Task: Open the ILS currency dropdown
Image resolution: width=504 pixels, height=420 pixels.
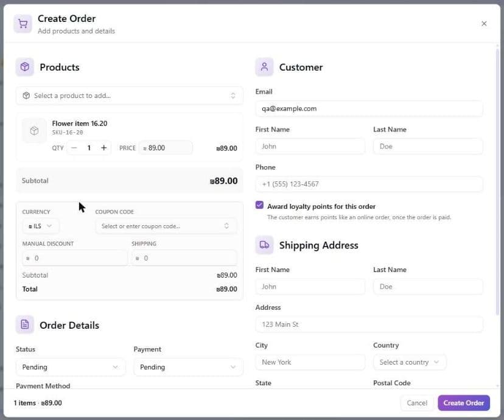Action: tap(40, 226)
